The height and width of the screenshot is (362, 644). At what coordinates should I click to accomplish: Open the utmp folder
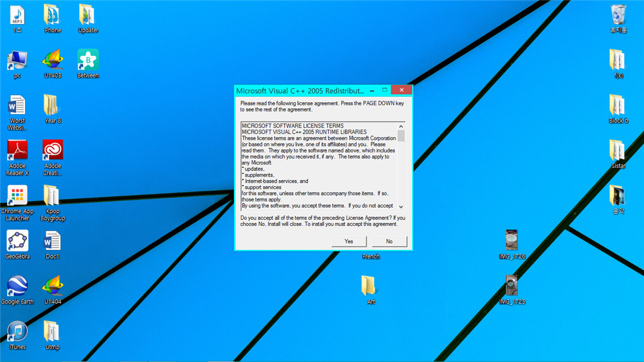click(52, 332)
